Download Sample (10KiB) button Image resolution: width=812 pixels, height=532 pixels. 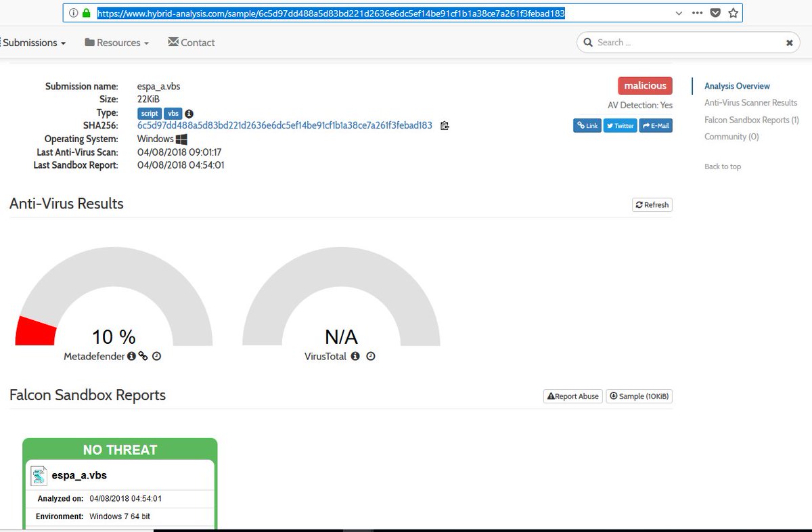(639, 396)
